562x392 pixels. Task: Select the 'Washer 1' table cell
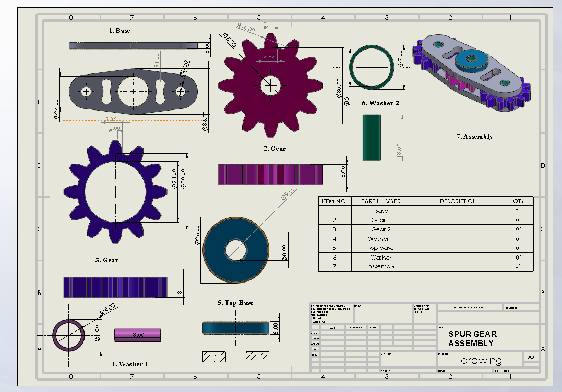pos(381,239)
